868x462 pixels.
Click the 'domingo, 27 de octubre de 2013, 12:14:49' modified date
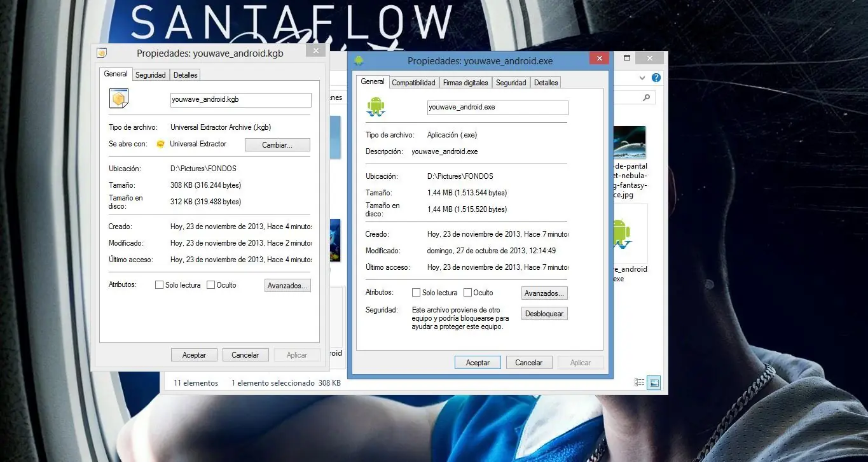(x=492, y=251)
